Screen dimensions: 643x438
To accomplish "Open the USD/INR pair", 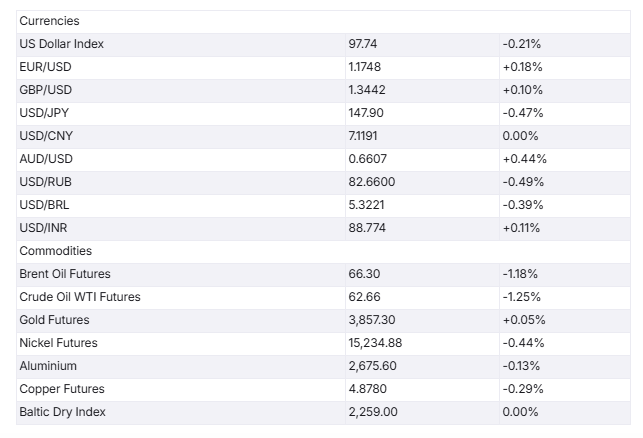I will coord(45,228).
